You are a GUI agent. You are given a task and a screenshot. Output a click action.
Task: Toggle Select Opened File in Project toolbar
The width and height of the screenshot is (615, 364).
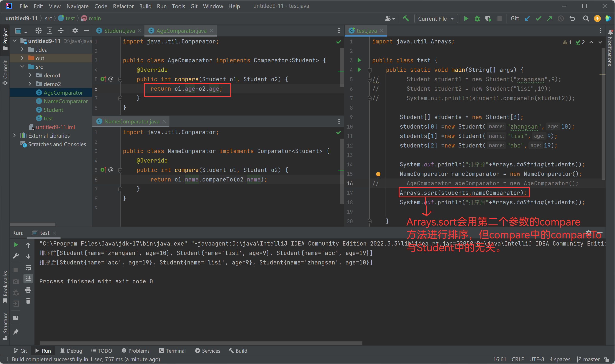[x=38, y=30]
